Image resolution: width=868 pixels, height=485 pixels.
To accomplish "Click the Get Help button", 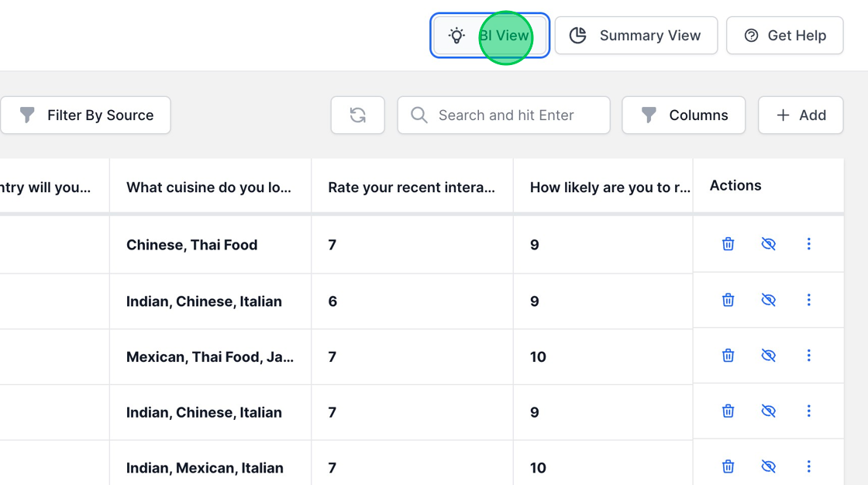I will [x=784, y=35].
